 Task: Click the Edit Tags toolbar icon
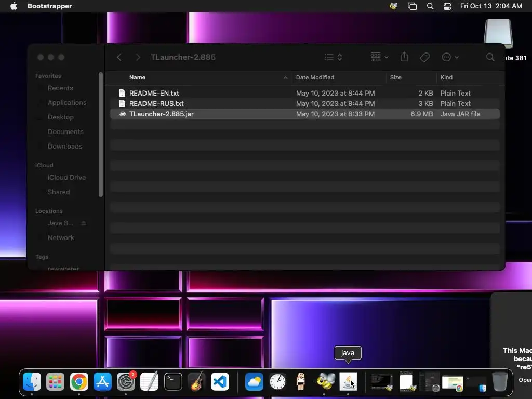[424, 57]
